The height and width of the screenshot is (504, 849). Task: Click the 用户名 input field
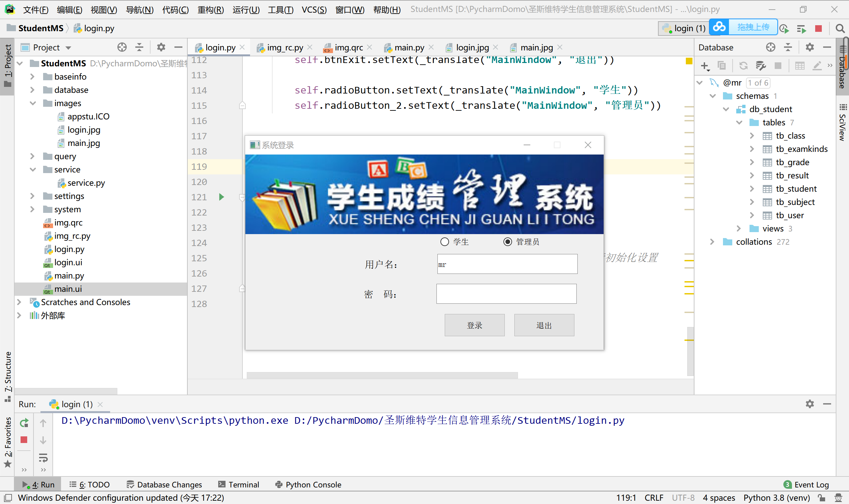(507, 264)
